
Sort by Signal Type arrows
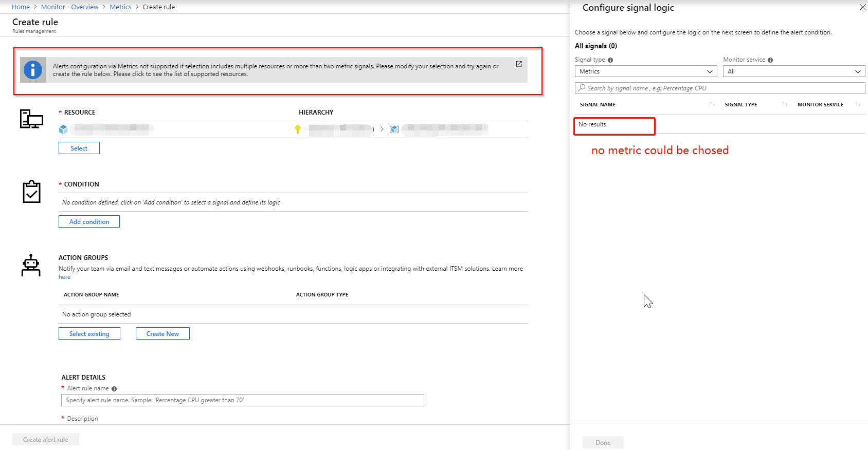pyautogui.click(x=785, y=104)
